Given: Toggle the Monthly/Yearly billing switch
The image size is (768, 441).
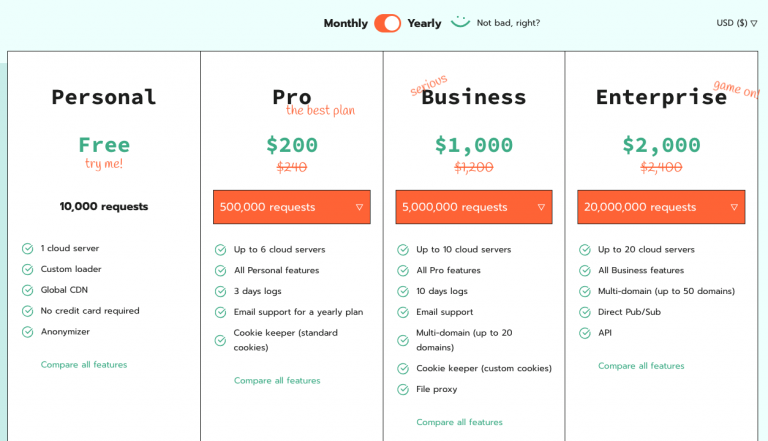Looking at the screenshot, I should pyautogui.click(x=387, y=23).
